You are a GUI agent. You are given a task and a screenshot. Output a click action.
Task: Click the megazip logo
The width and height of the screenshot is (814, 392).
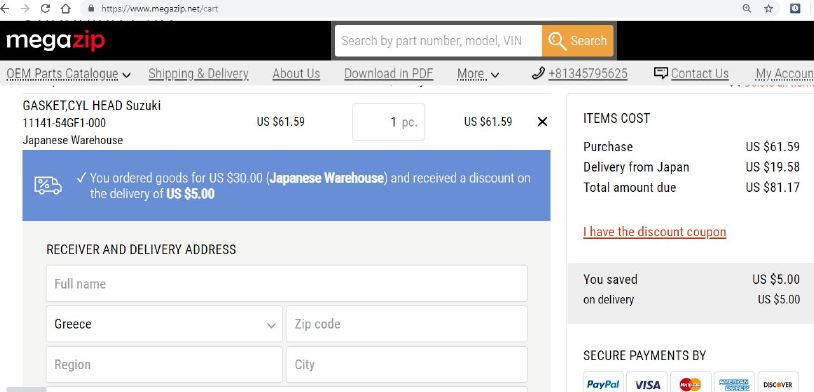point(56,41)
